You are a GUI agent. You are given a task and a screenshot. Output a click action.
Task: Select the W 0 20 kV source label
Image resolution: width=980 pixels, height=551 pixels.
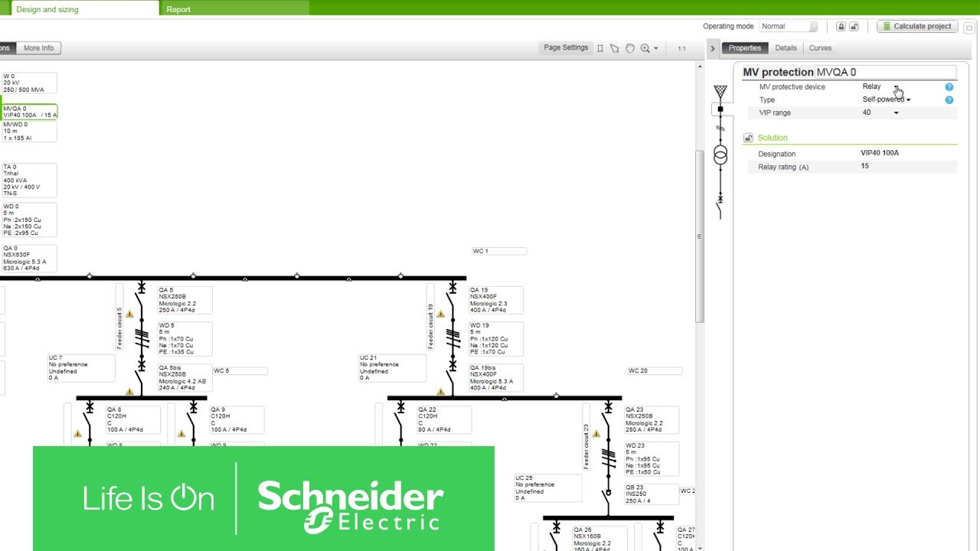point(29,83)
